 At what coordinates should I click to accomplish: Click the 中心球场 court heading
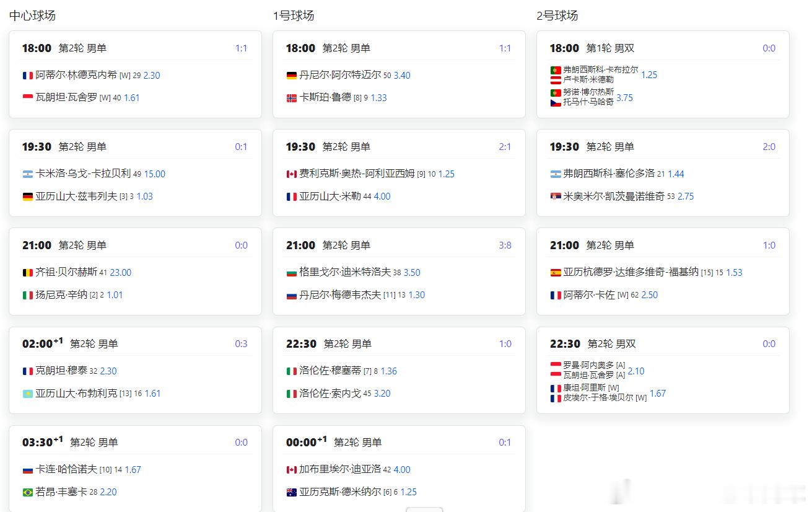(32, 15)
